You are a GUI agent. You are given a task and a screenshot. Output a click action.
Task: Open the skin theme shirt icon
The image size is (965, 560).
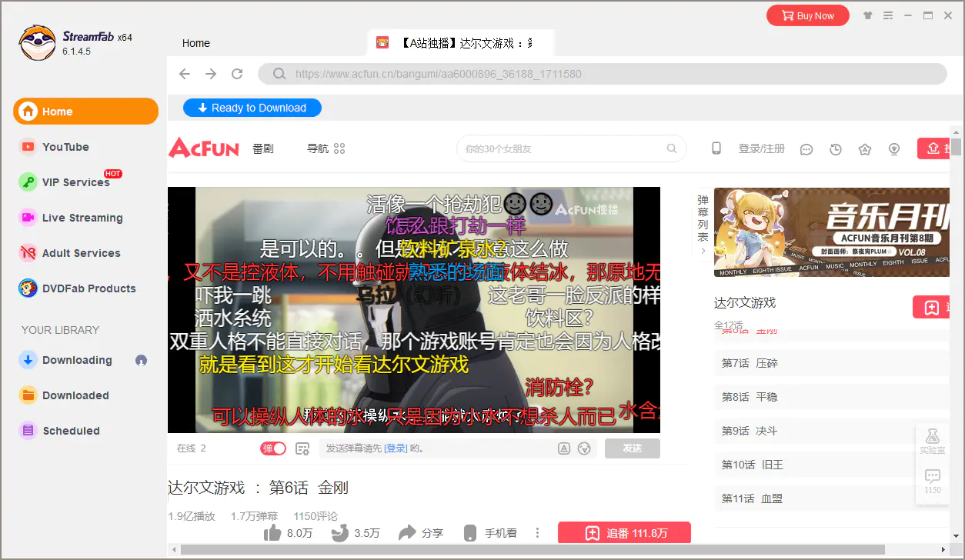click(869, 15)
